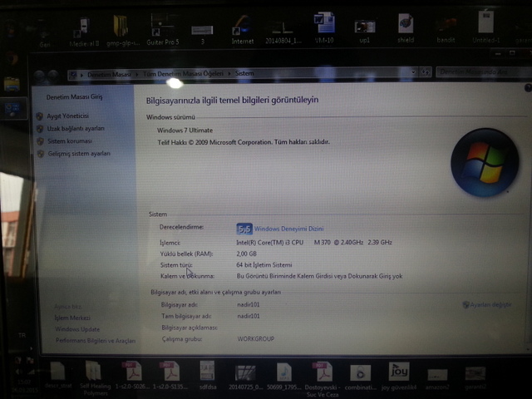
Task: Click Ayarları değiştir to change settings
Action: [x=490, y=304]
